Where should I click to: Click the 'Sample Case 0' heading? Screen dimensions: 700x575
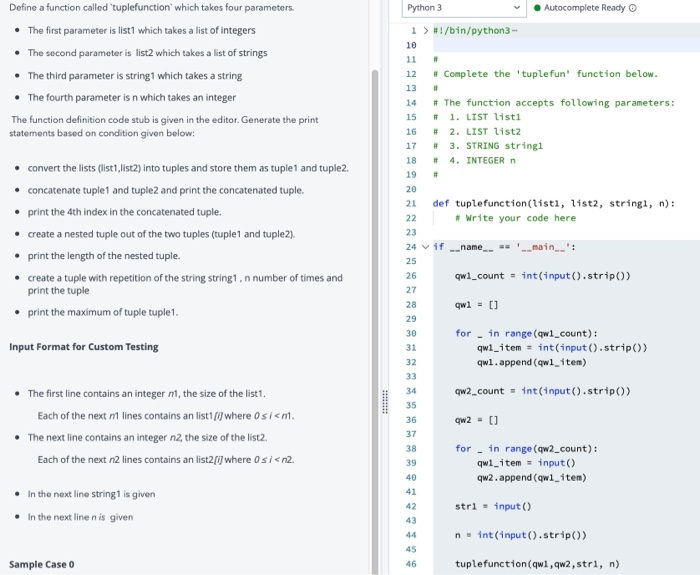point(42,564)
